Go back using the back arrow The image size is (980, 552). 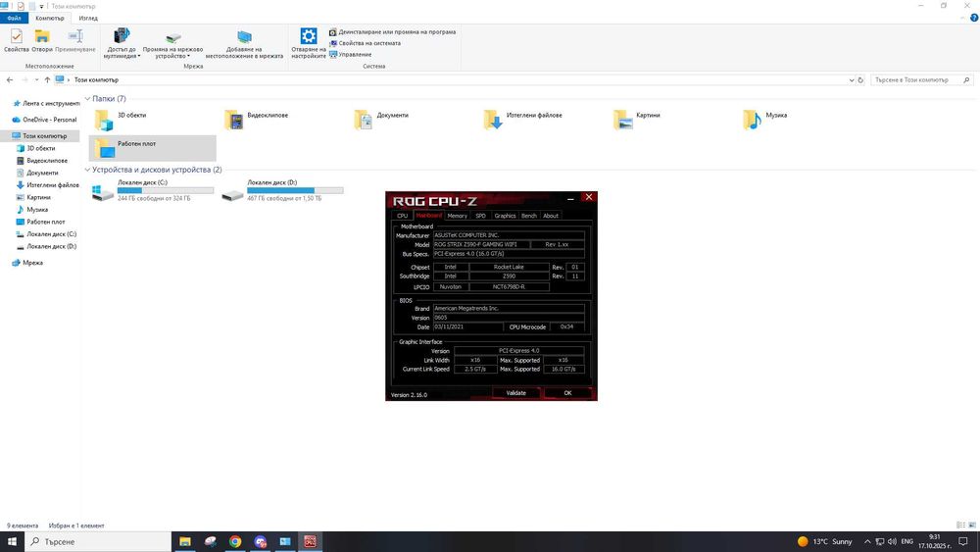click(10, 80)
